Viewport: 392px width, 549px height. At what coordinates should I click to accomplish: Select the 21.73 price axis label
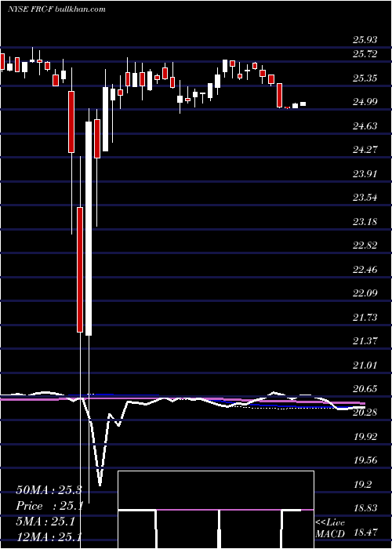tap(365, 317)
